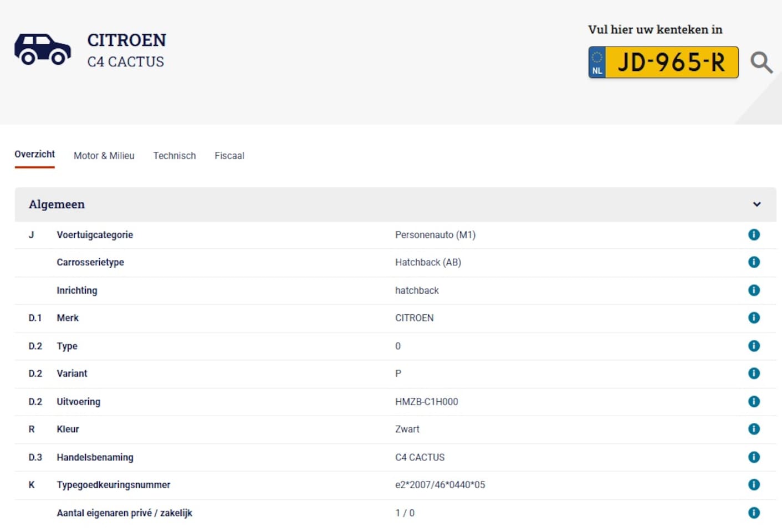782x532 pixels.
Task: Click the Carrosserietype label
Action: click(90, 262)
